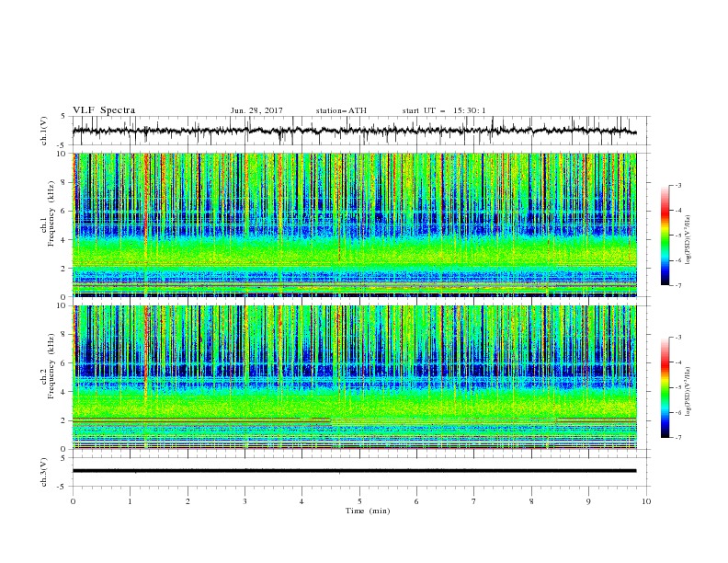The height and width of the screenshot is (563, 728).
Task: Click the 'ch.1(V)' waveform axis label
Action: click(44, 131)
